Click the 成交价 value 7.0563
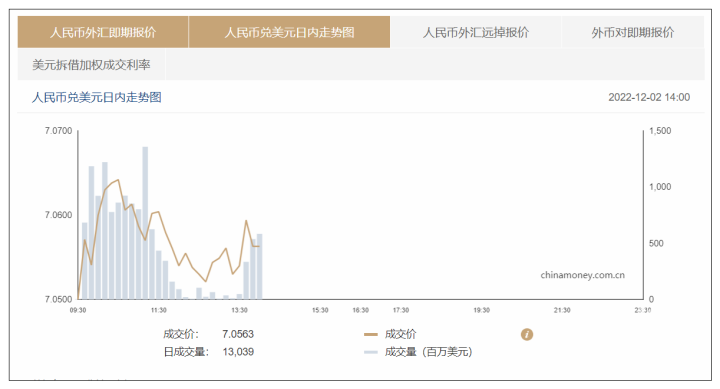This screenshot has width=720, height=389. pos(238,334)
